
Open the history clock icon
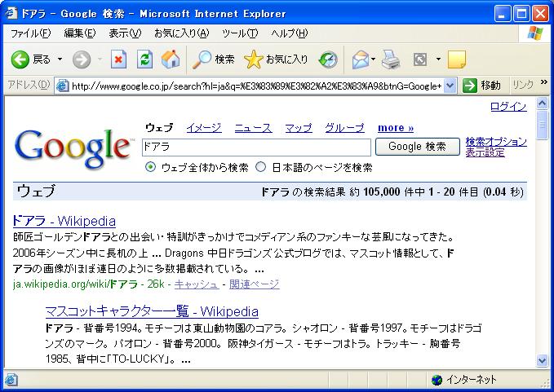pyautogui.click(x=328, y=59)
